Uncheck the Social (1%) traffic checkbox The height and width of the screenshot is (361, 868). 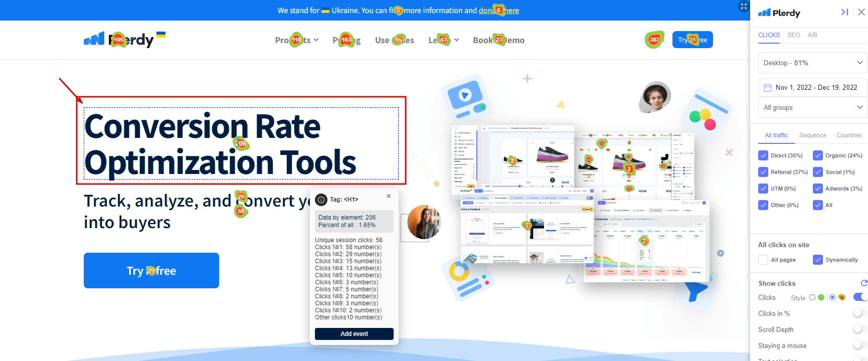point(818,172)
